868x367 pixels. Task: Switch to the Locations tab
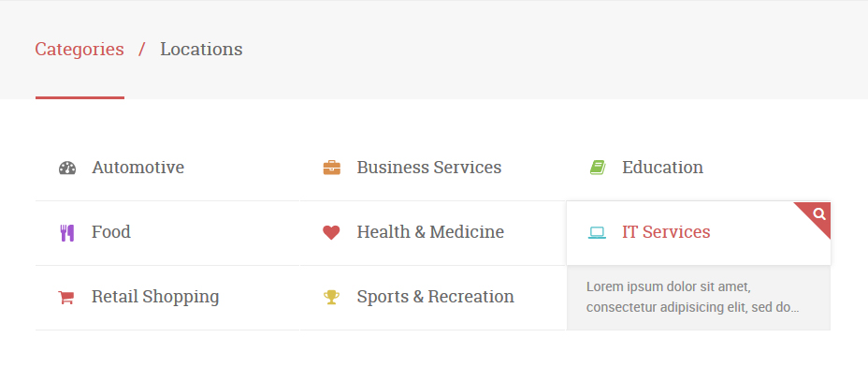coord(201,50)
